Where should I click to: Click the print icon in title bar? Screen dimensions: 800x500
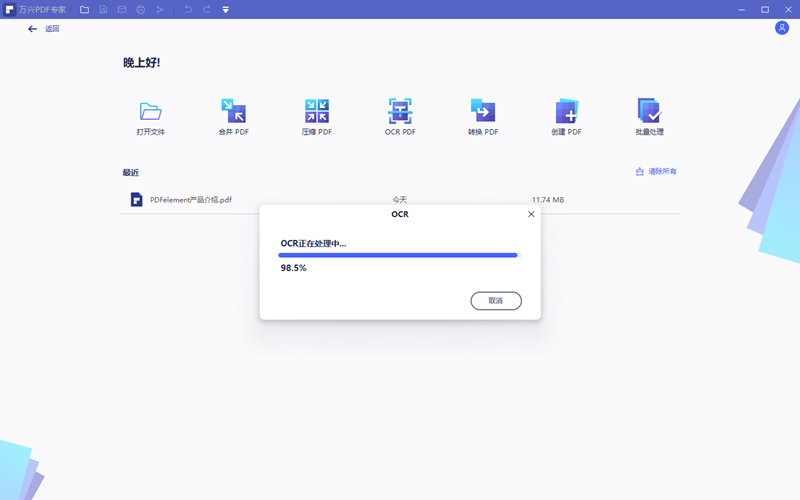tap(140, 9)
